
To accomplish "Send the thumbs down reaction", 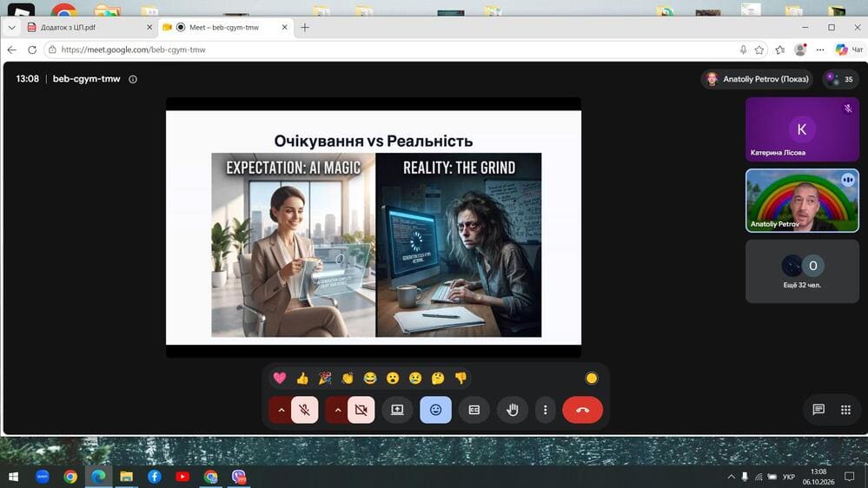I will click(461, 378).
